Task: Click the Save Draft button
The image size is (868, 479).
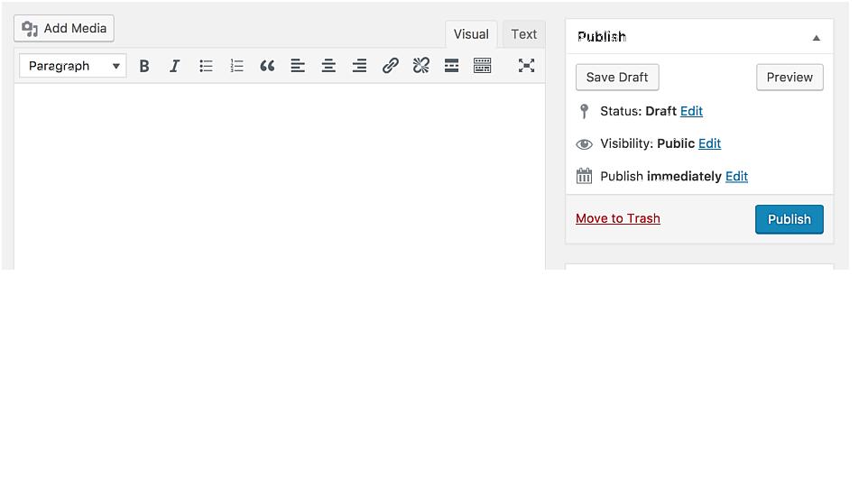Action: pos(617,78)
